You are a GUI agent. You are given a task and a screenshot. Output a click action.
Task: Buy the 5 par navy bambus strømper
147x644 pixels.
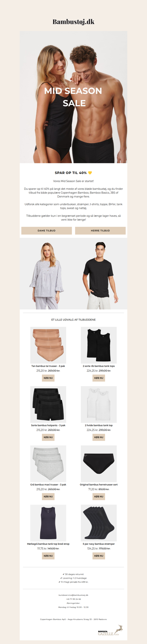[x=99, y=556]
